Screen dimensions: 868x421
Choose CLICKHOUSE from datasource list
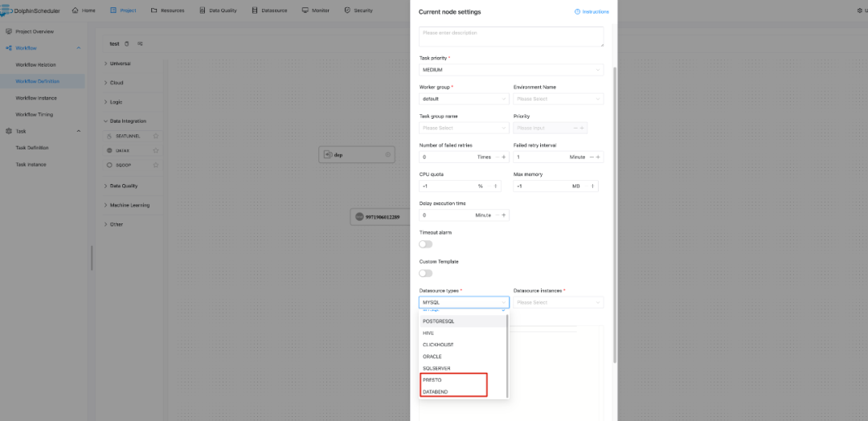(463, 345)
